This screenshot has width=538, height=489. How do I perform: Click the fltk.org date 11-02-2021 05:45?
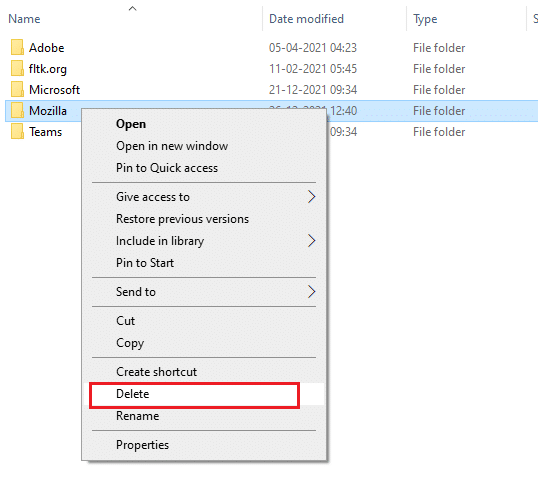pos(313,69)
